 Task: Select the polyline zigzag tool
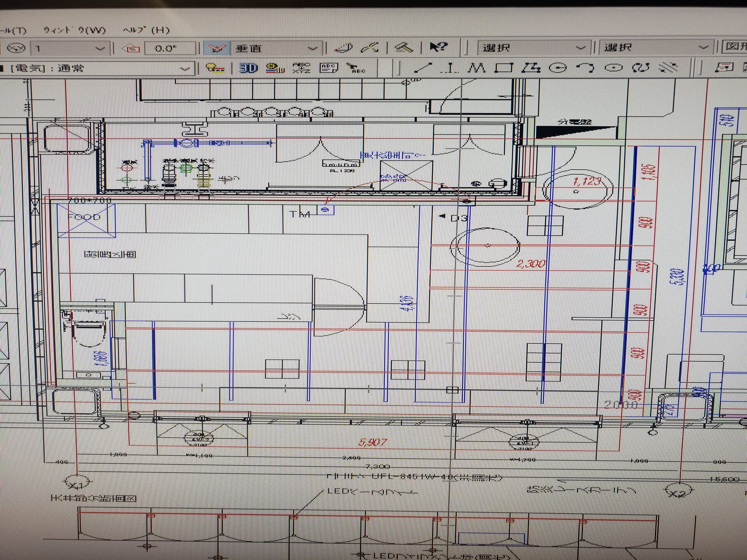point(477,68)
